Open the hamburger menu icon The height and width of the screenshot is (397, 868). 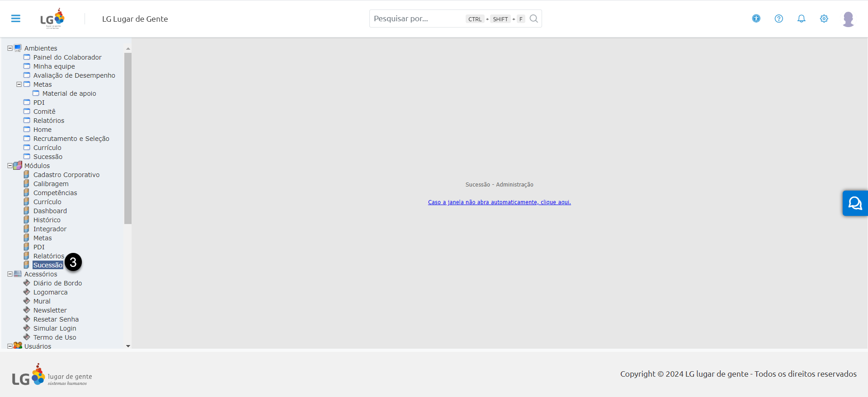pyautogui.click(x=16, y=19)
